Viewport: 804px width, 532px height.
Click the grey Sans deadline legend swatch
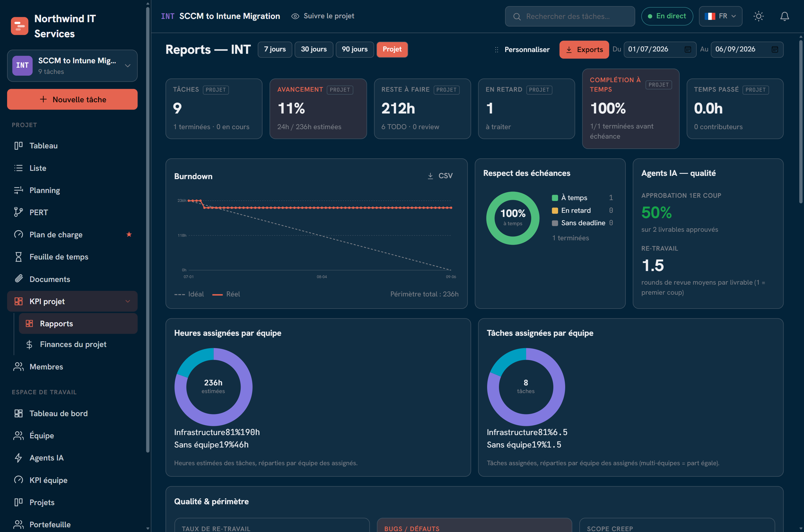click(555, 223)
